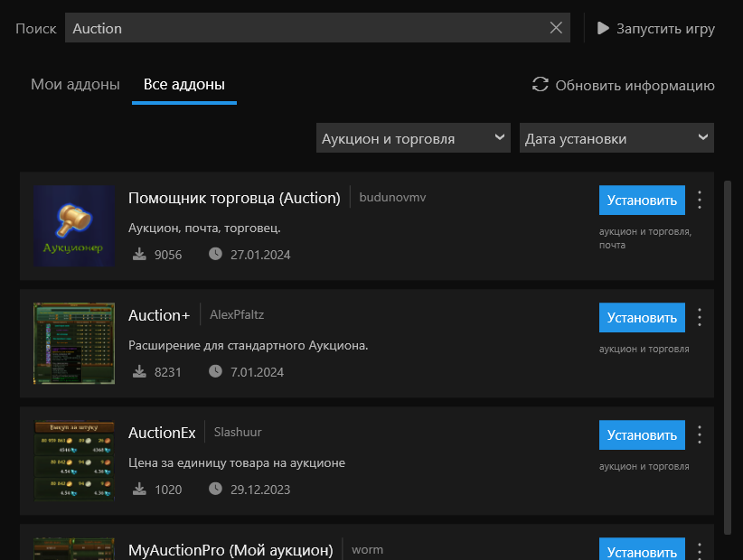Open the Auction+ screenshot thumbnail
Image resolution: width=743 pixels, height=560 pixels.
[74, 343]
